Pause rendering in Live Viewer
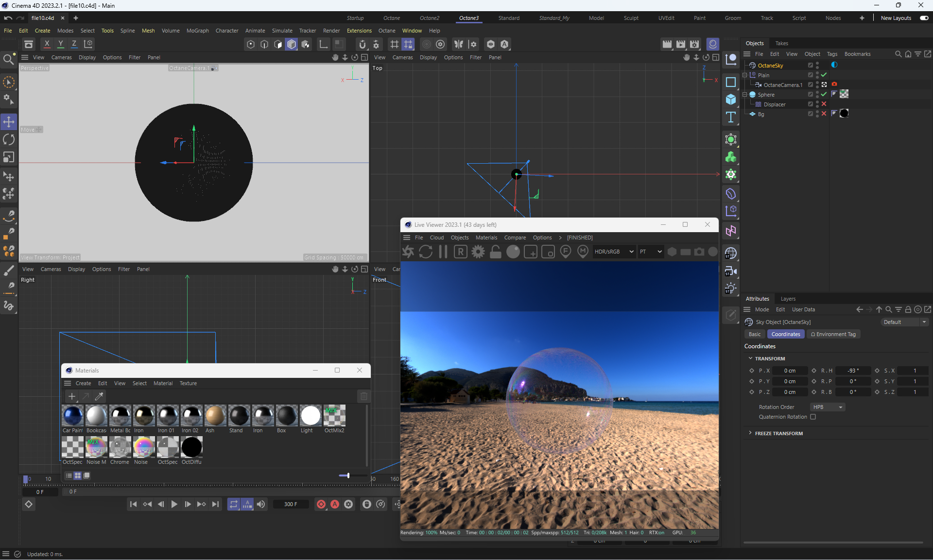 [x=443, y=252]
